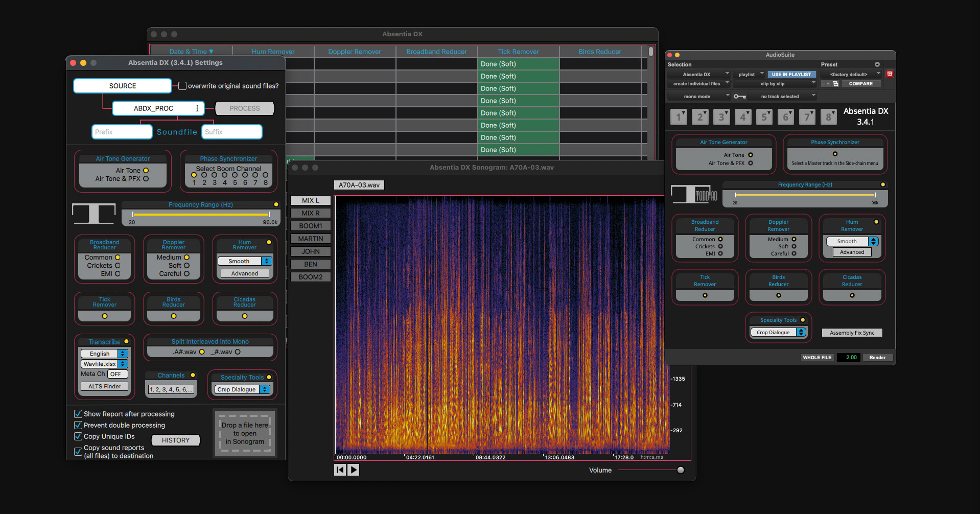The width and height of the screenshot is (980, 514).
Task: Click channel 7 button in AudioSuite
Action: [807, 117]
